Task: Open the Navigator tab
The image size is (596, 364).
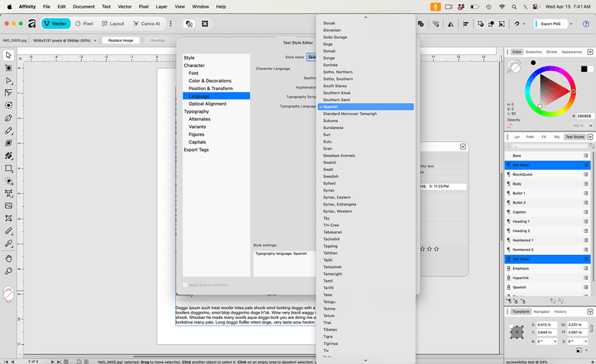Action: click(x=542, y=311)
